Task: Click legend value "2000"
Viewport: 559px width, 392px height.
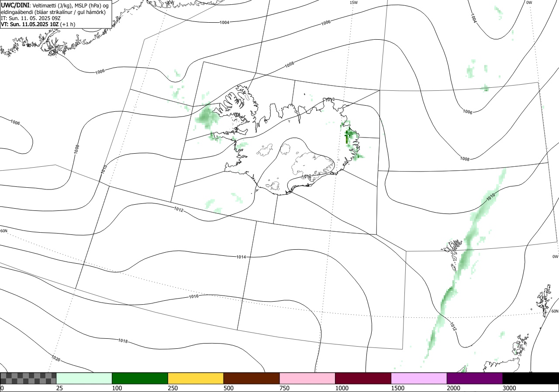Action: tap(453, 388)
